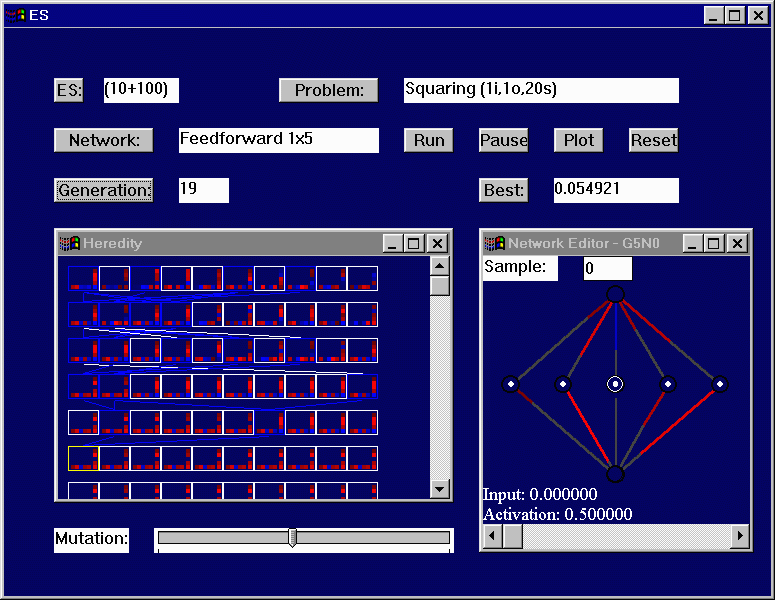775x600 pixels.
Task: Click the Run button
Action: point(428,140)
